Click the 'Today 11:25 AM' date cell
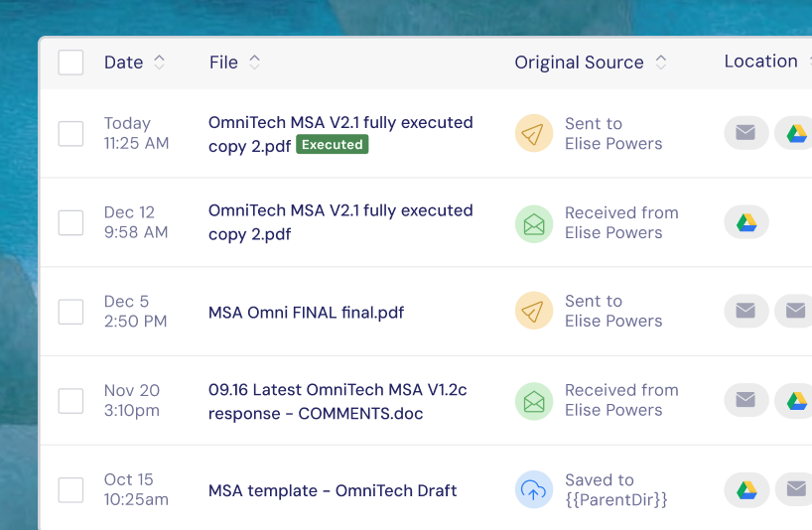This screenshot has width=812, height=530. tap(136, 133)
